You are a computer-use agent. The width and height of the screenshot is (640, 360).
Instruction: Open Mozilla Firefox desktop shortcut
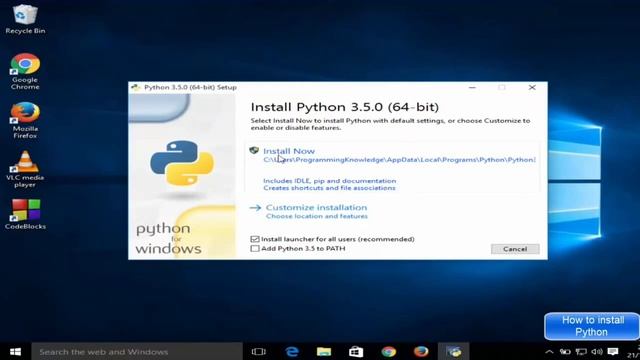coord(25,120)
